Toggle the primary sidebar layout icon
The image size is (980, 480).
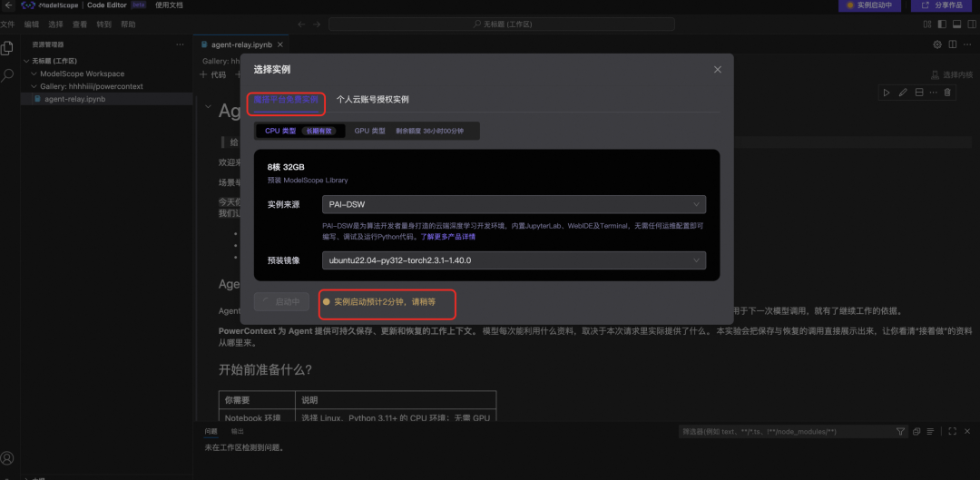point(942,24)
